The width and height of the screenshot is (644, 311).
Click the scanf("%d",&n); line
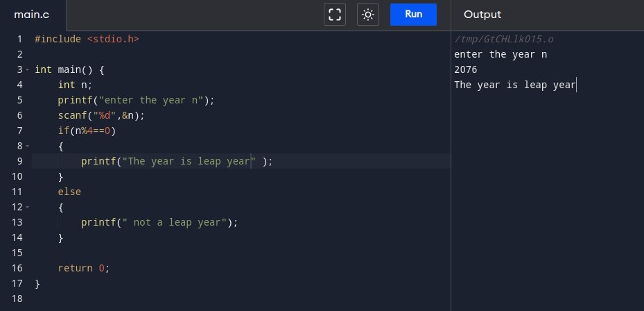[x=101, y=116]
